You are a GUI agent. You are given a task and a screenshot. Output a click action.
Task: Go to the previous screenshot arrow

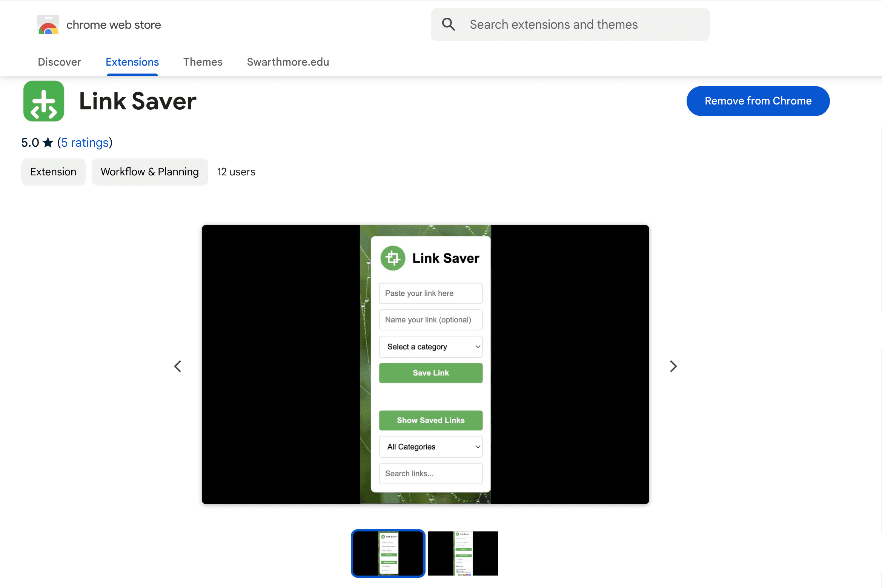[x=178, y=366]
